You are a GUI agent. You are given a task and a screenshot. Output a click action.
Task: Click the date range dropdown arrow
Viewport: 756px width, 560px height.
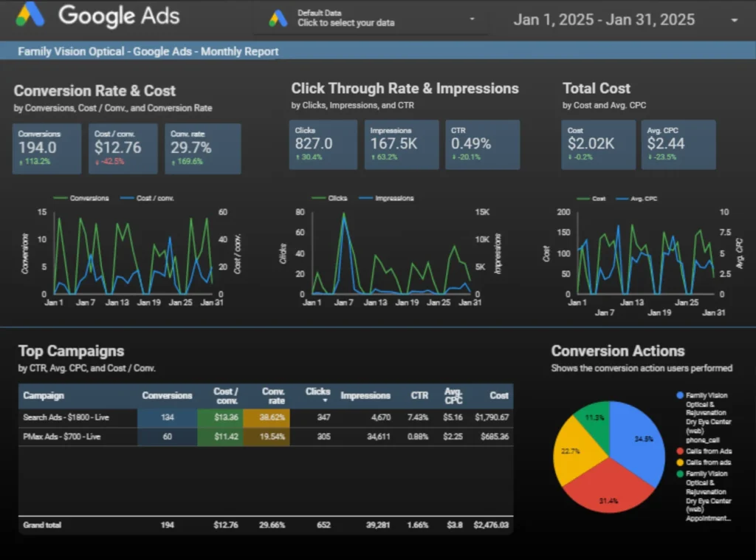pyautogui.click(x=735, y=20)
